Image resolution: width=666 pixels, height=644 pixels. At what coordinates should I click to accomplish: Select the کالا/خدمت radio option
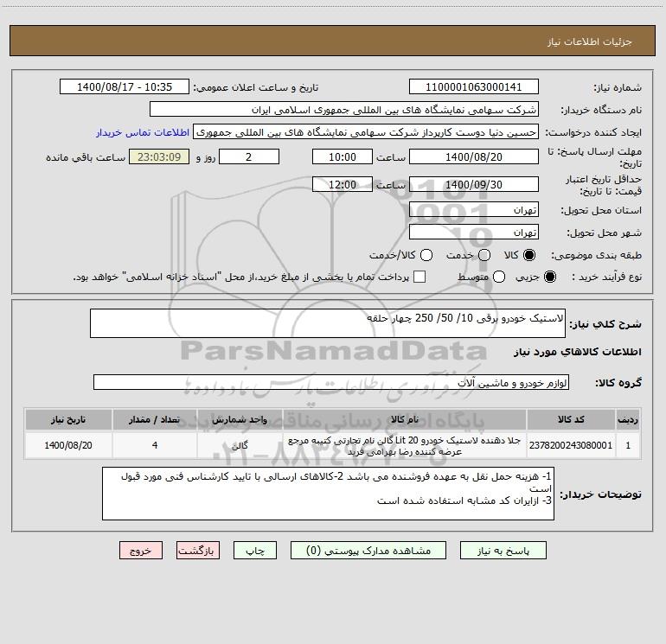(x=426, y=255)
